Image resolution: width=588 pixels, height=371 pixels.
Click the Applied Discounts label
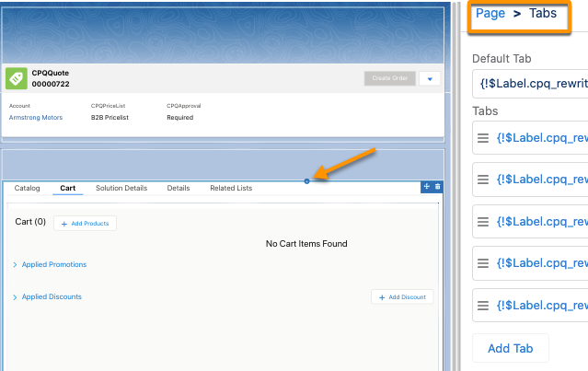[x=52, y=296]
